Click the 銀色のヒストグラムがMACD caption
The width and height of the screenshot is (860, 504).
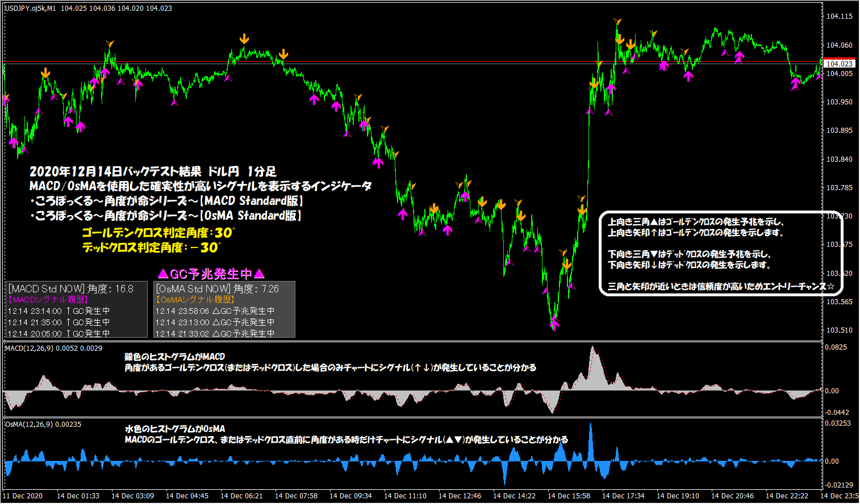pyautogui.click(x=175, y=357)
